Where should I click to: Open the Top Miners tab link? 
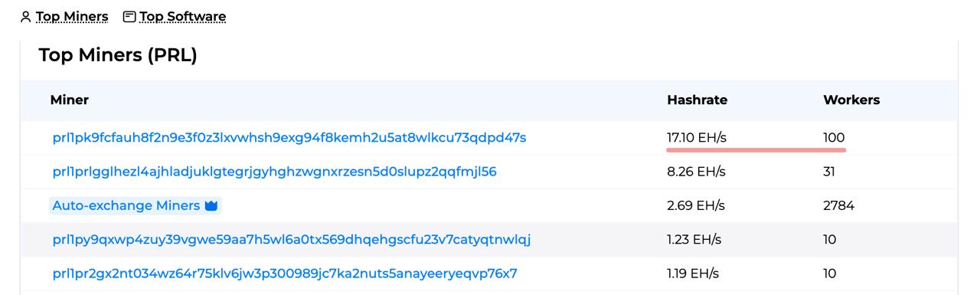pyautogui.click(x=72, y=16)
